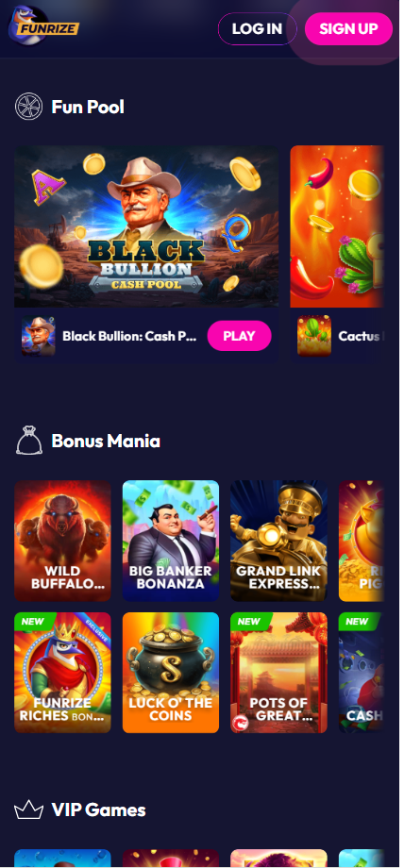This screenshot has height=868, width=404.
Task: Open Funrize Riches Bonus game
Action: point(62,673)
